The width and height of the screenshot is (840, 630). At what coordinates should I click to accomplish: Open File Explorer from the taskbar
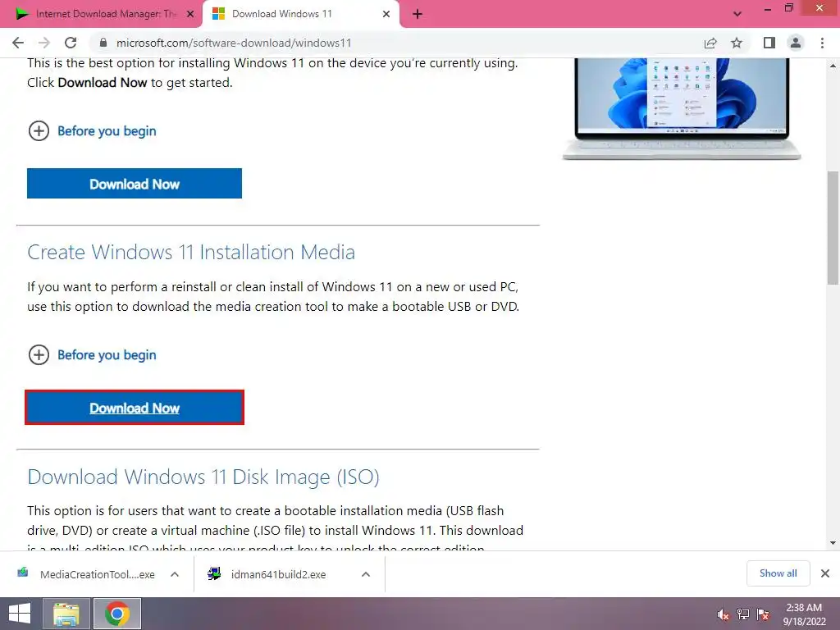(x=67, y=614)
